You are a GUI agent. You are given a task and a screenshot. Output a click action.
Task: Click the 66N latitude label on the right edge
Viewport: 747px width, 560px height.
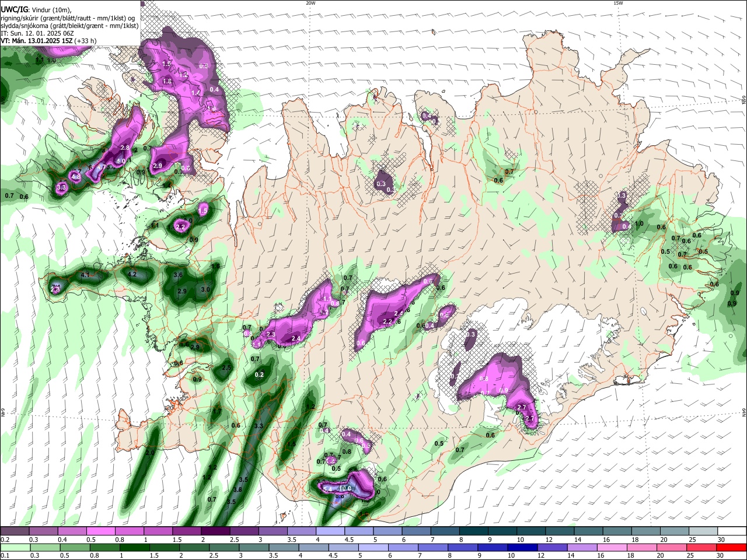click(x=744, y=100)
